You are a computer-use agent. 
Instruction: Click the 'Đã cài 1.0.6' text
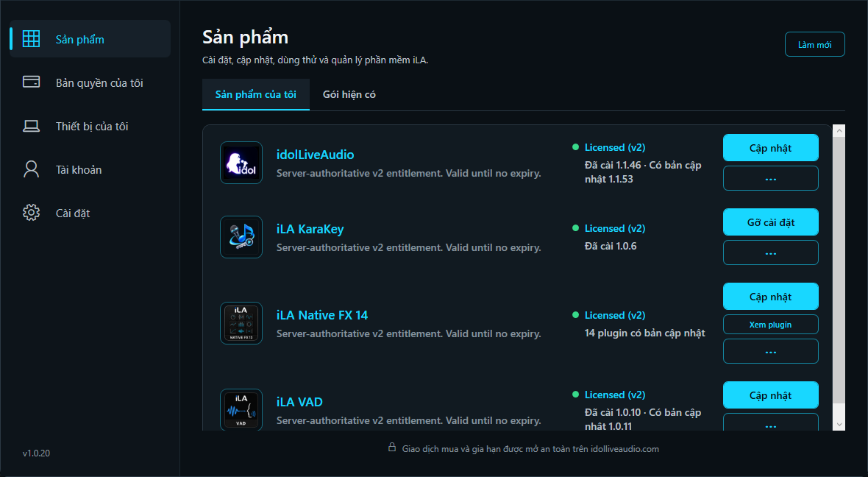tap(611, 246)
